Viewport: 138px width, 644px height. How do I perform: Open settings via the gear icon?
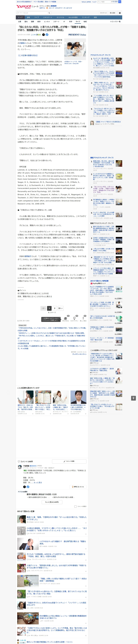coord(120,13)
